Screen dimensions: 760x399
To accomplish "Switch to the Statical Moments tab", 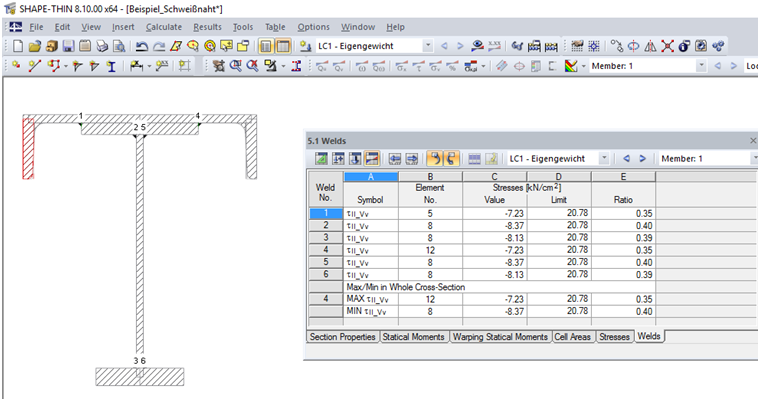I will tap(413, 336).
